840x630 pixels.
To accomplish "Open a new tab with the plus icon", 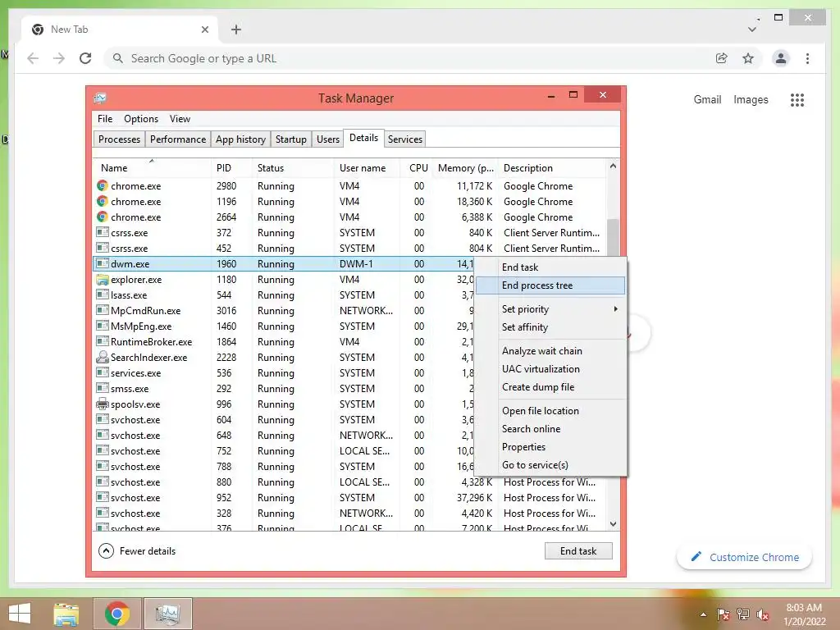I will (236, 30).
